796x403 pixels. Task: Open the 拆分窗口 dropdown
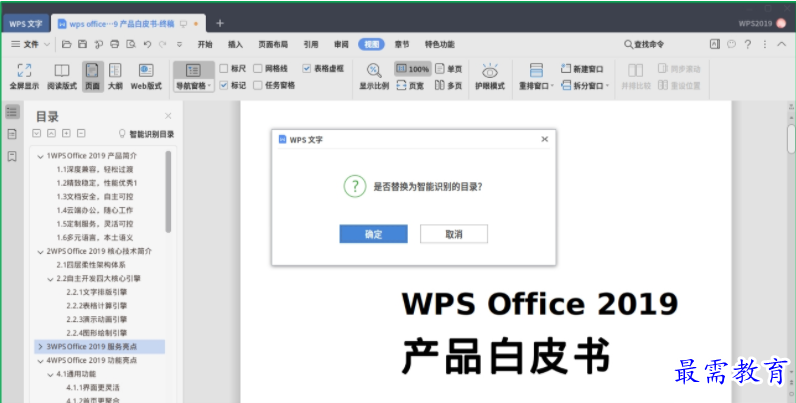(585, 86)
